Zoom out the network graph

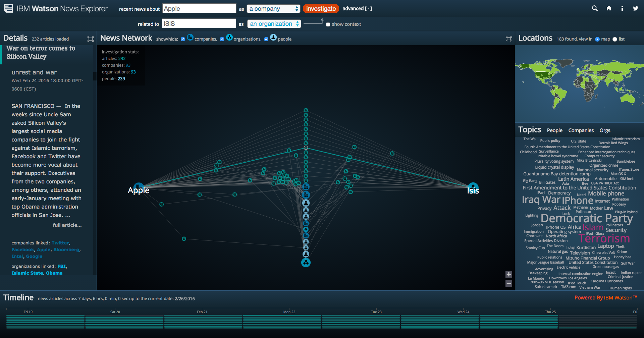coord(508,284)
